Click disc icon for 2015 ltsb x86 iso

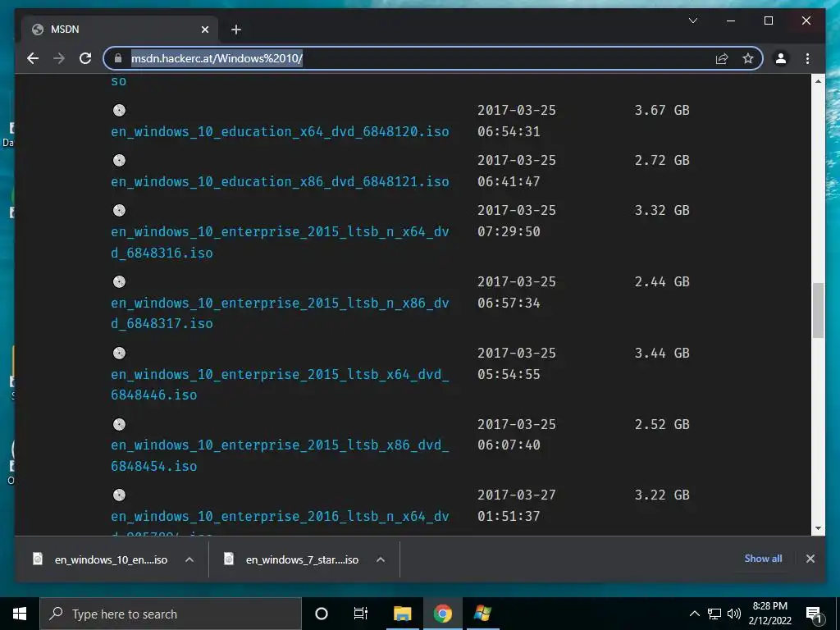(119, 424)
